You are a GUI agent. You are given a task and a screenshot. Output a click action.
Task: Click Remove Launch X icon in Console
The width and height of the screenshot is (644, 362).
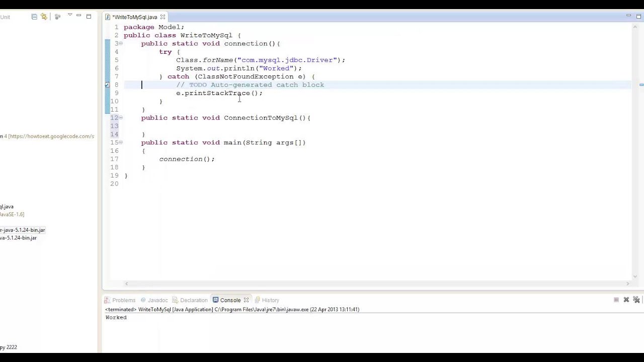click(626, 300)
